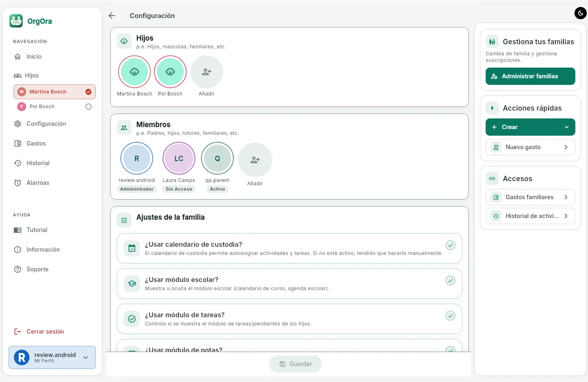
Task: Go back using the arrow icon
Action: point(112,16)
